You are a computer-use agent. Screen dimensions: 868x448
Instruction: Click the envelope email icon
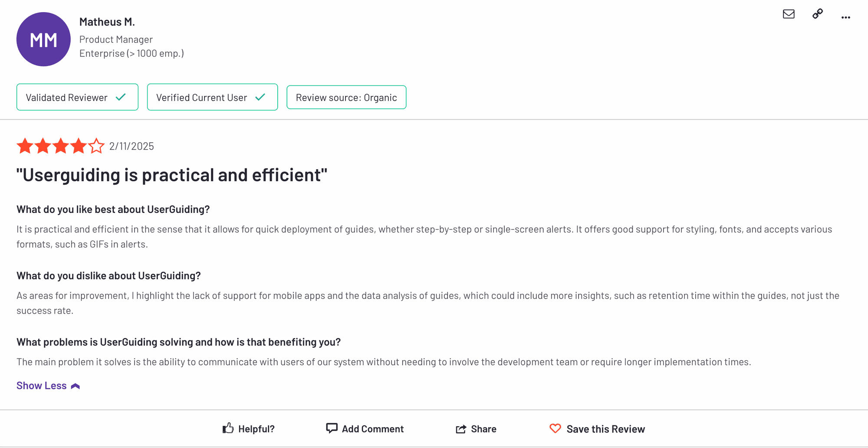(x=789, y=14)
